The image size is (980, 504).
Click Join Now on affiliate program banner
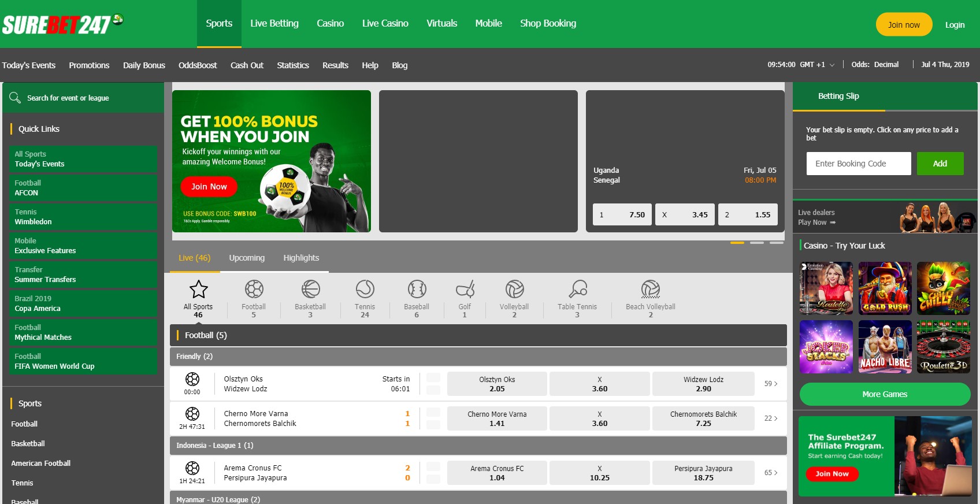(x=832, y=474)
